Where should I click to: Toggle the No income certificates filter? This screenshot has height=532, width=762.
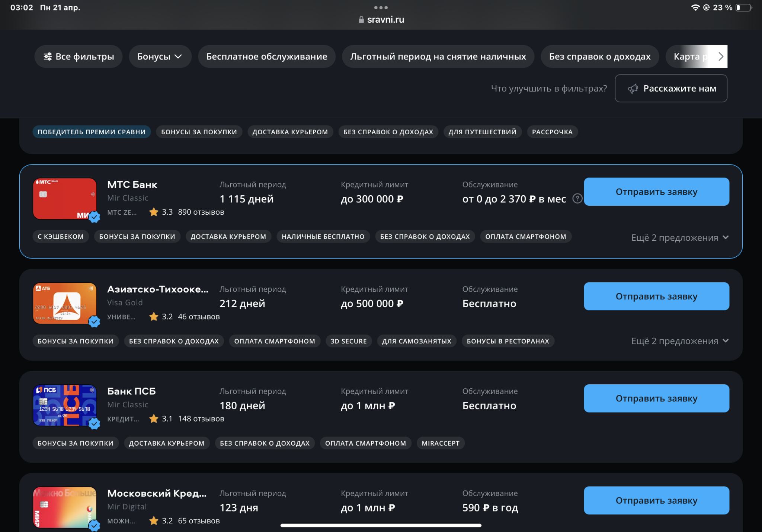pyautogui.click(x=599, y=57)
